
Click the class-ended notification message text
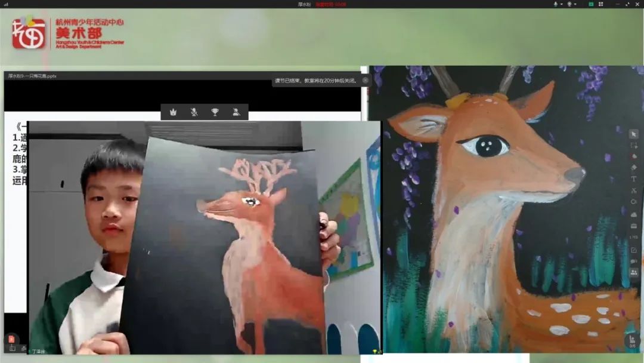point(315,81)
